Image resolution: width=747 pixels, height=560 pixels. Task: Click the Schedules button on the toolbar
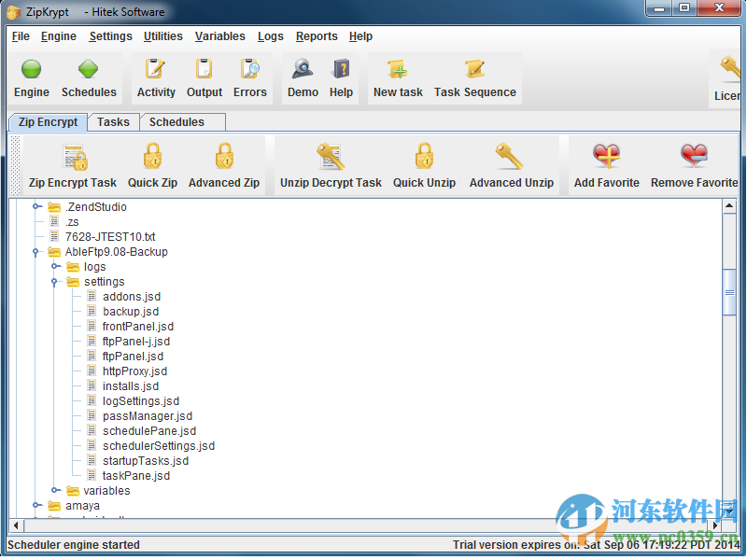[x=89, y=77]
